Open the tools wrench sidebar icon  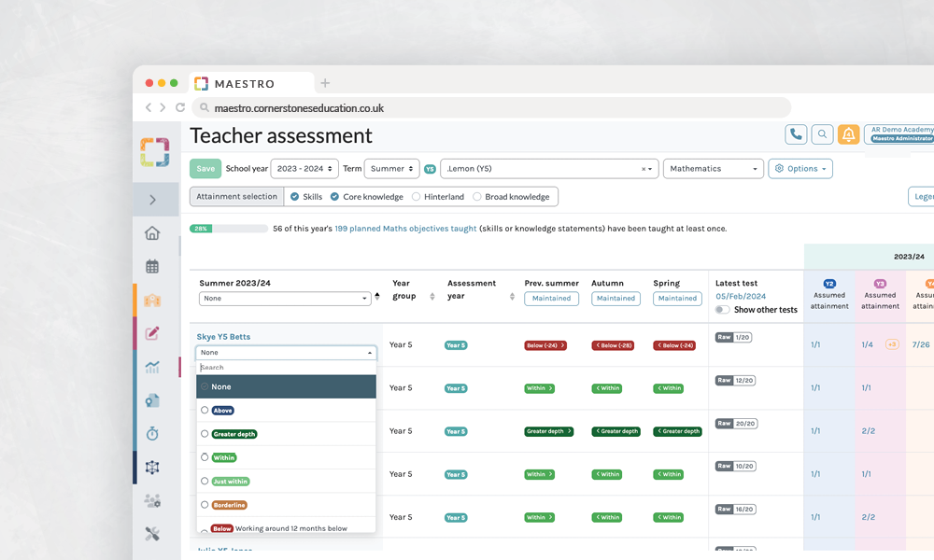[152, 534]
